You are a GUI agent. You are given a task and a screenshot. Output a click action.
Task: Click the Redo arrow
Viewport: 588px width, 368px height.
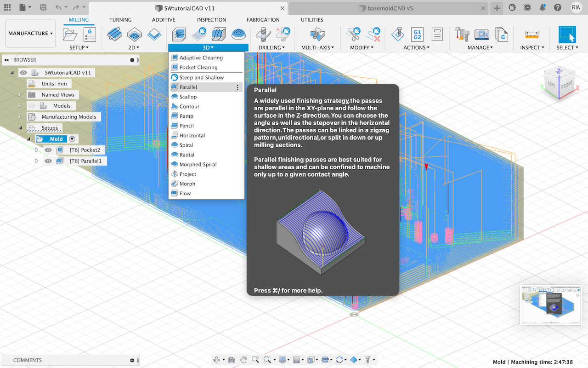point(76,7)
